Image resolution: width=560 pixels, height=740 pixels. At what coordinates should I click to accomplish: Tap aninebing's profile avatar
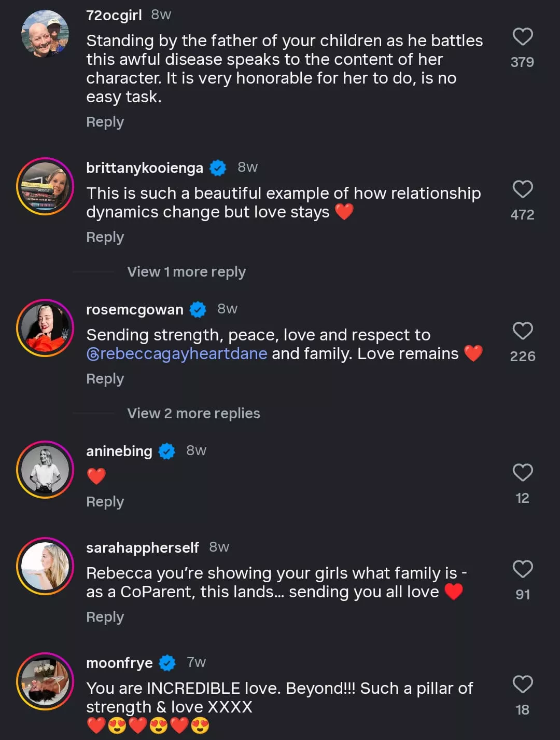(x=45, y=470)
